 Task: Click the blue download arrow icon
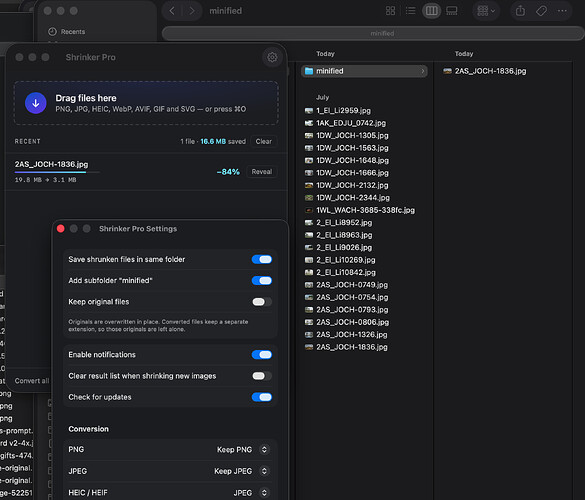(x=36, y=103)
